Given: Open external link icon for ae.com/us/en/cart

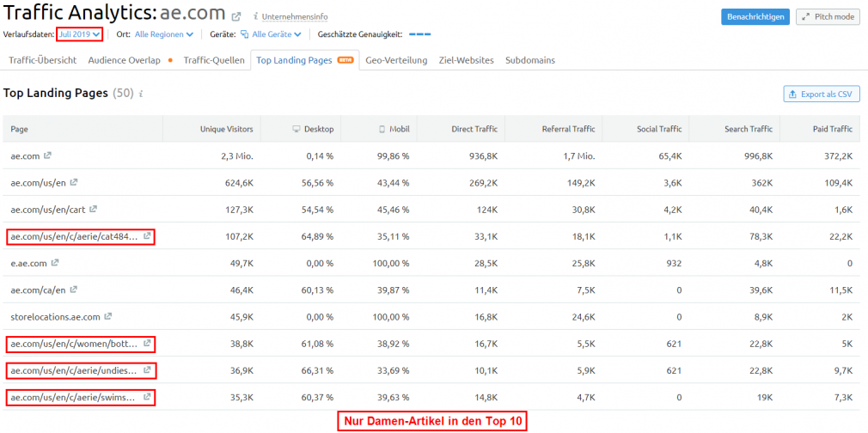Looking at the screenshot, I should point(93,210).
